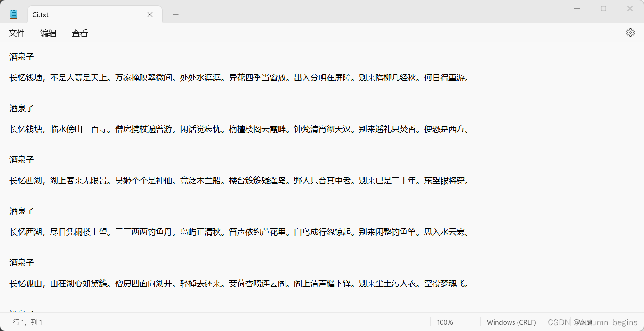Click the 行 1，列 1 cursor position indicator
This screenshot has width=644, height=331.
[28, 322]
